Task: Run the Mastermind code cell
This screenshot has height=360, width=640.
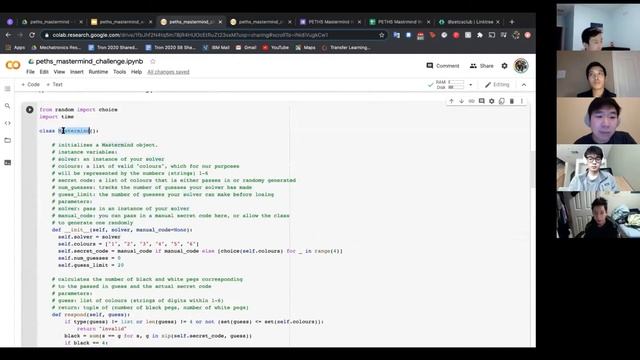Action: pyautogui.click(x=30, y=109)
